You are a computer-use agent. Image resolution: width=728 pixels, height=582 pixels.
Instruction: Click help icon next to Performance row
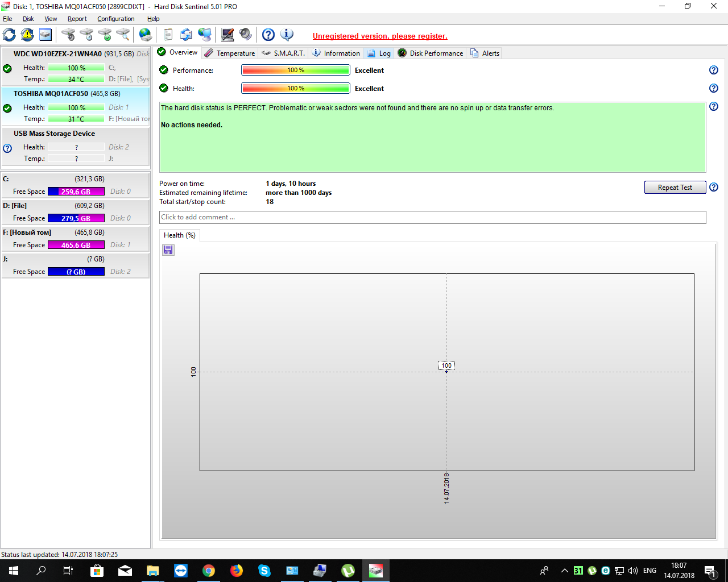click(714, 70)
